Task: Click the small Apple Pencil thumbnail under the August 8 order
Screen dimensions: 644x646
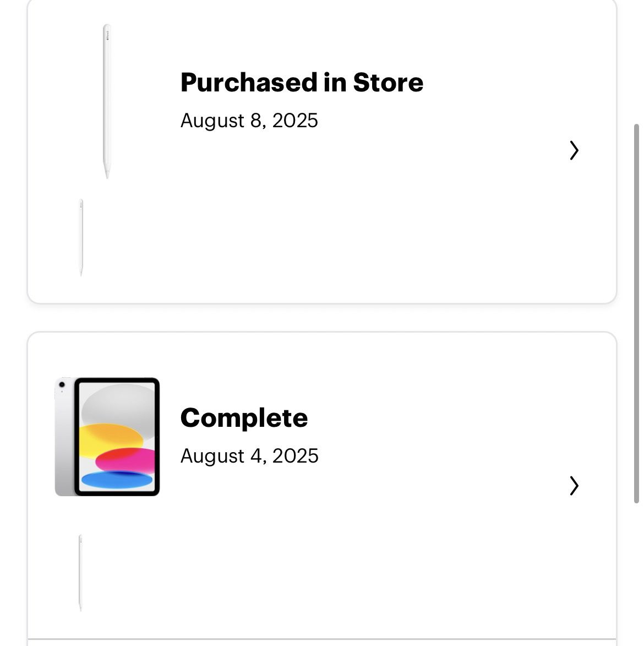Action: [x=81, y=237]
